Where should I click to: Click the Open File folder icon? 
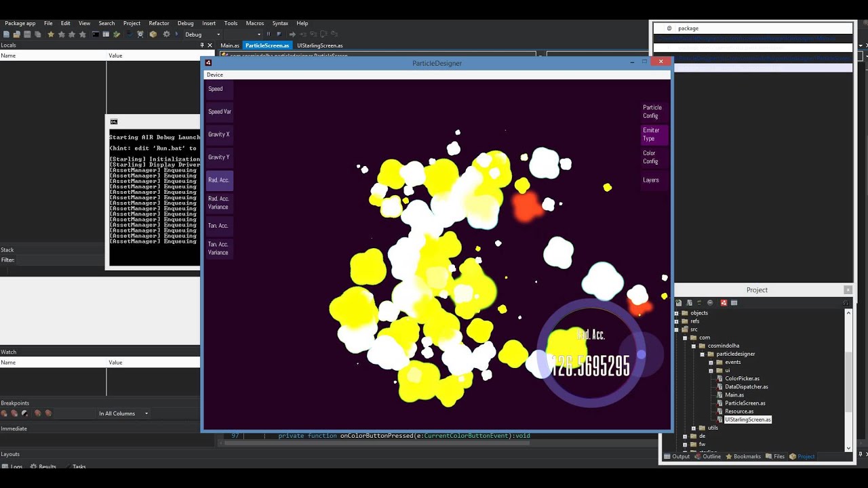(x=16, y=34)
